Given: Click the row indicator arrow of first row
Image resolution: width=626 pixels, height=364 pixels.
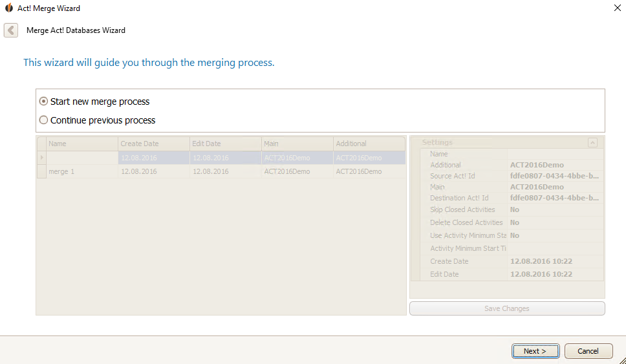Looking at the screenshot, I should pos(41,158).
